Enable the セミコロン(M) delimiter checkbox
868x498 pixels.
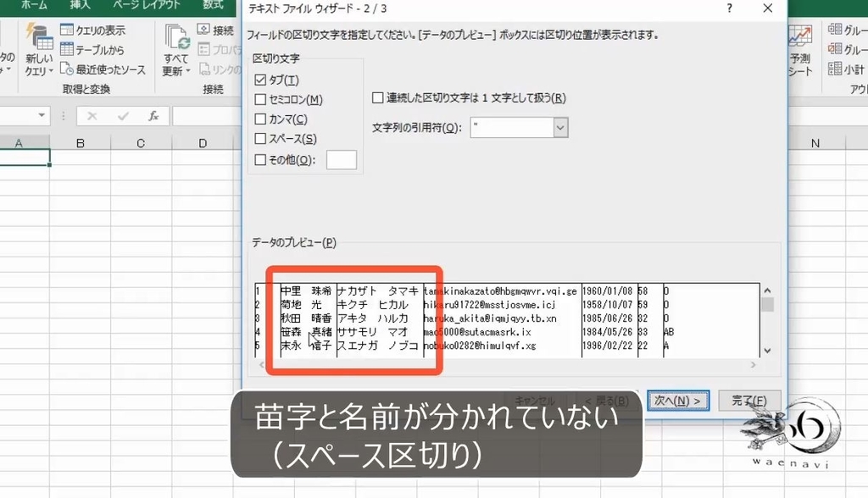[x=260, y=100]
